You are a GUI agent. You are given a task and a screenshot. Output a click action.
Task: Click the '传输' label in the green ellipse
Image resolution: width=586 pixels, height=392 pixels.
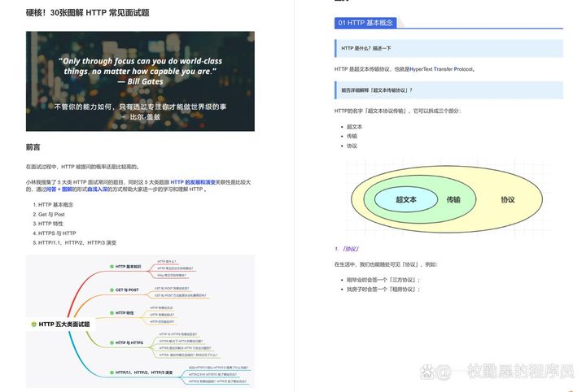point(453,199)
